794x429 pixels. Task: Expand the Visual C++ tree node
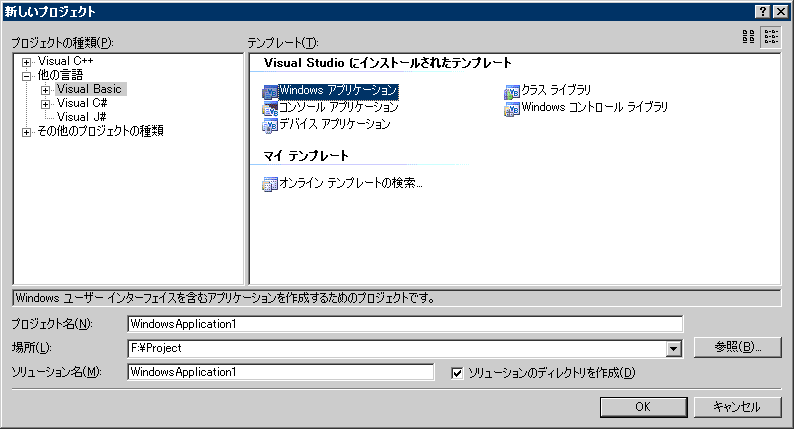[26, 62]
